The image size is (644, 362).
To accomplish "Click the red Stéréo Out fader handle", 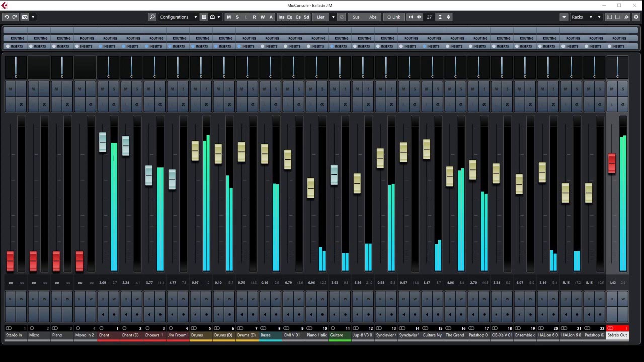I will pyautogui.click(x=612, y=164).
